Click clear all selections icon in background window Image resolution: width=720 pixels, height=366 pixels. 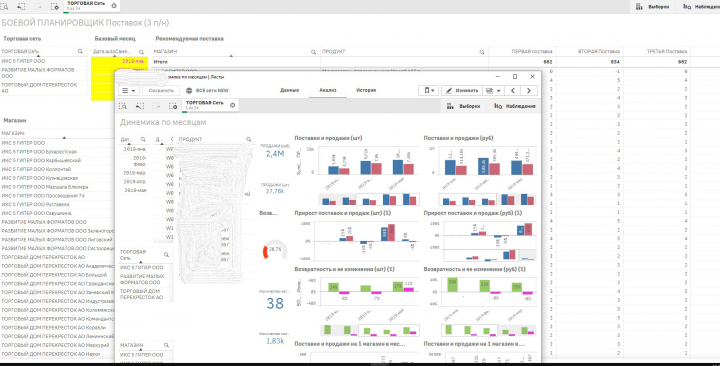click(x=55, y=6)
